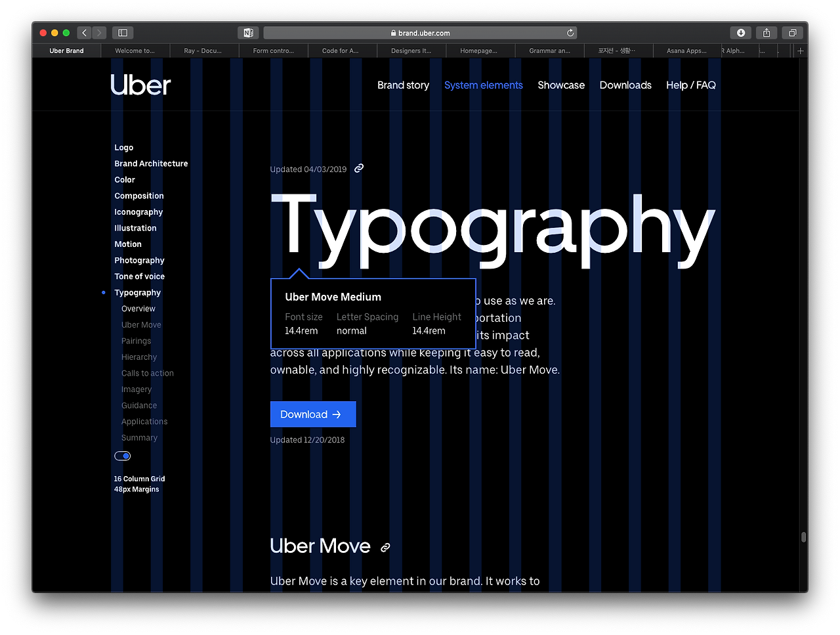Screen dimensions: 840x635
Task: Switch to the Ray - Docu... tab
Action: click(203, 51)
